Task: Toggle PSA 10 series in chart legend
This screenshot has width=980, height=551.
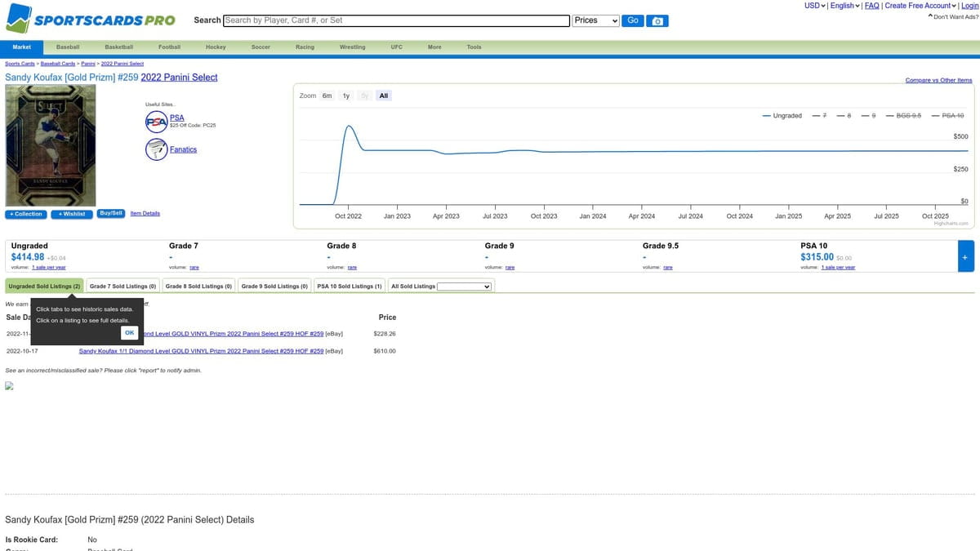Action: coord(947,116)
